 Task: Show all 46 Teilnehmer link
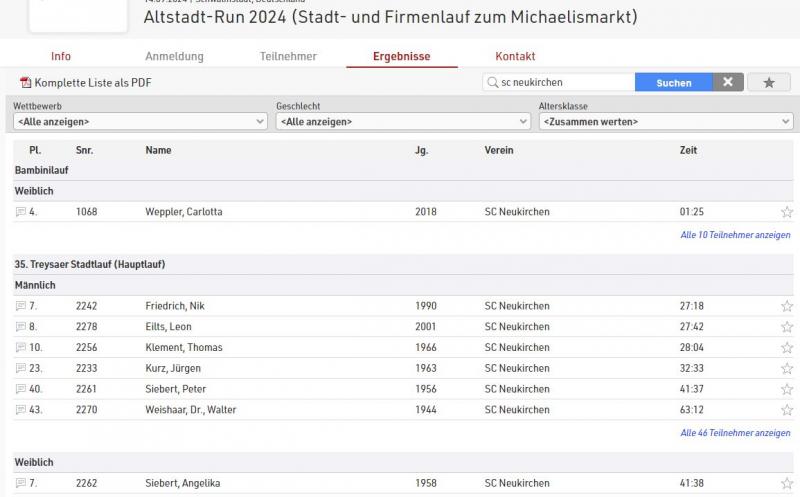tap(735, 433)
